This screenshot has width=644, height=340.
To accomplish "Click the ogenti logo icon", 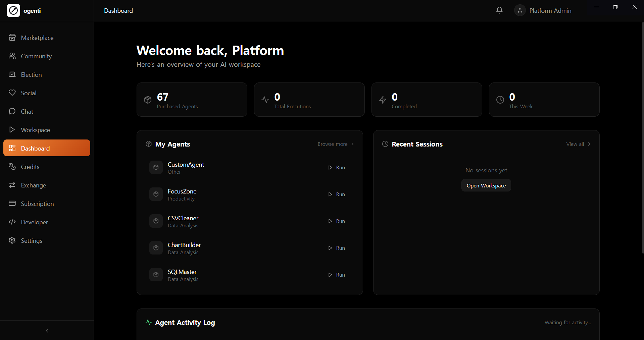I will point(13,11).
